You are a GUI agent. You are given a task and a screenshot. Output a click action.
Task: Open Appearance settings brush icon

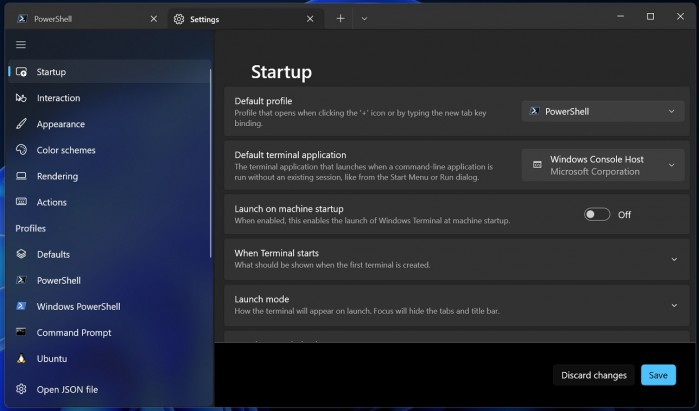[x=21, y=124]
